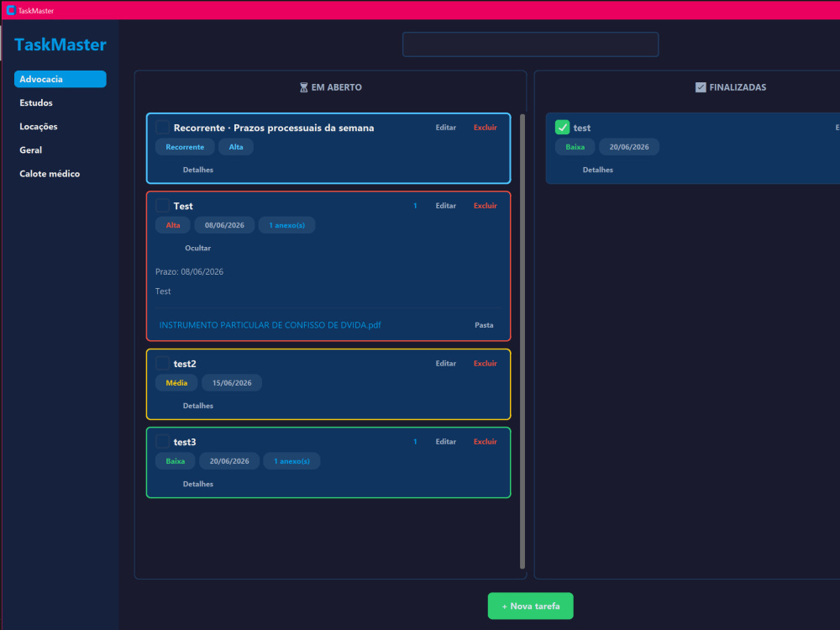
Task: Click the 20/06/2026 date chip on test3
Action: click(x=229, y=460)
